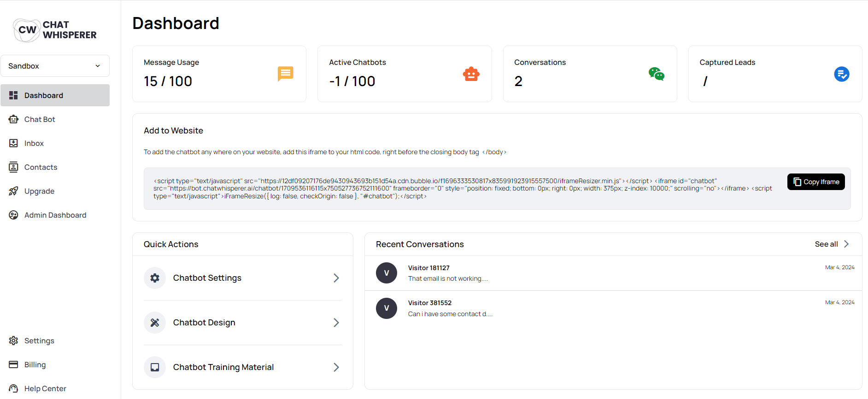This screenshot has width=868, height=399.
Task: Click the Captured Leads checklist icon
Action: [841, 74]
